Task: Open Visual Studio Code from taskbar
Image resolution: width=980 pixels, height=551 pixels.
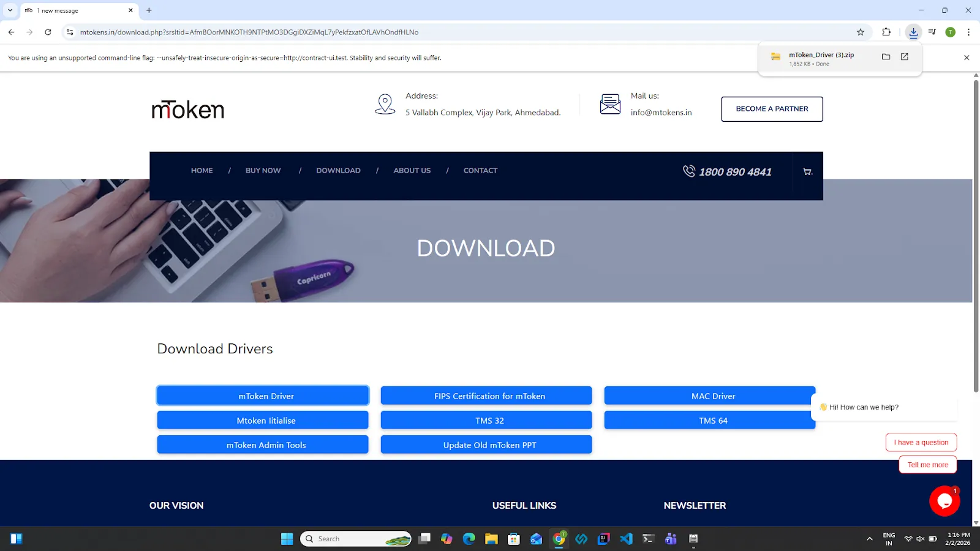Action: tap(626, 539)
